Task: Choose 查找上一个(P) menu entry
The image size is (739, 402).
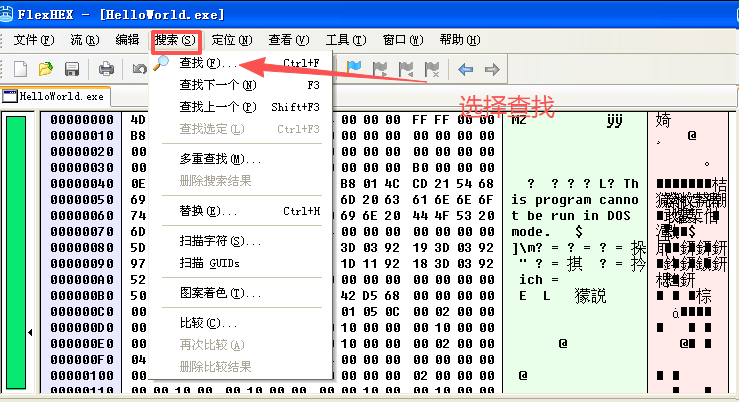Action: (241, 107)
